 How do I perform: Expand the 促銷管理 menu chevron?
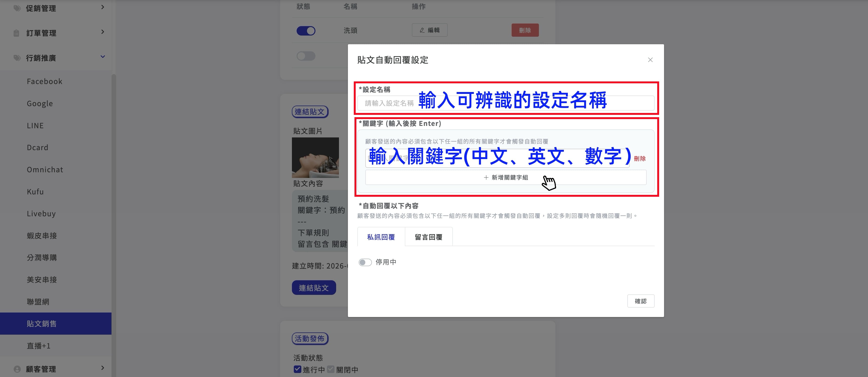[x=102, y=7]
